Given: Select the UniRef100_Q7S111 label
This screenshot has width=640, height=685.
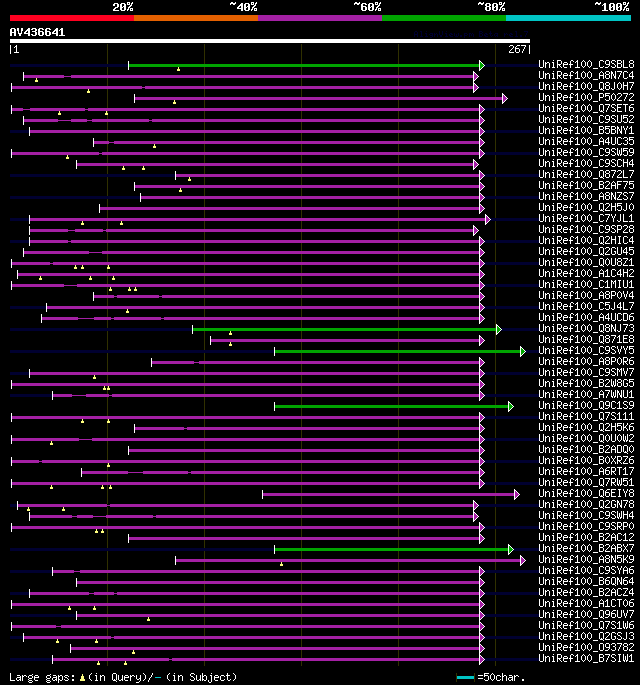Looking at the screenshot, I should (x=586, y=417).
